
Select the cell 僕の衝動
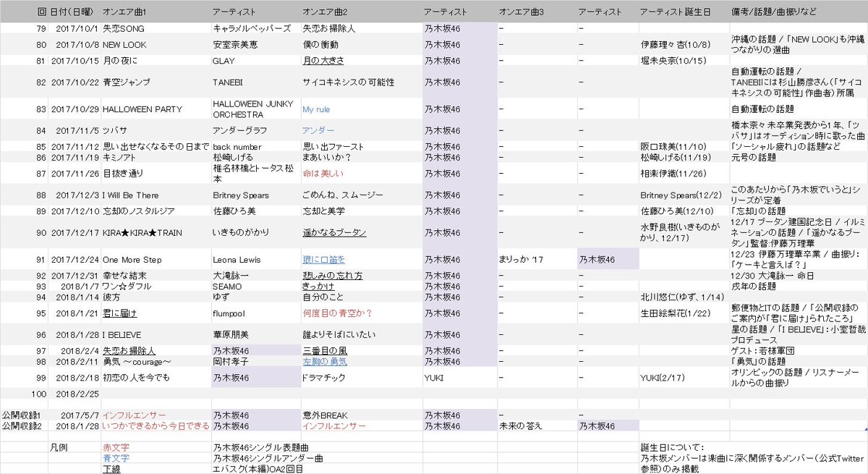click(x=320, y=44)
